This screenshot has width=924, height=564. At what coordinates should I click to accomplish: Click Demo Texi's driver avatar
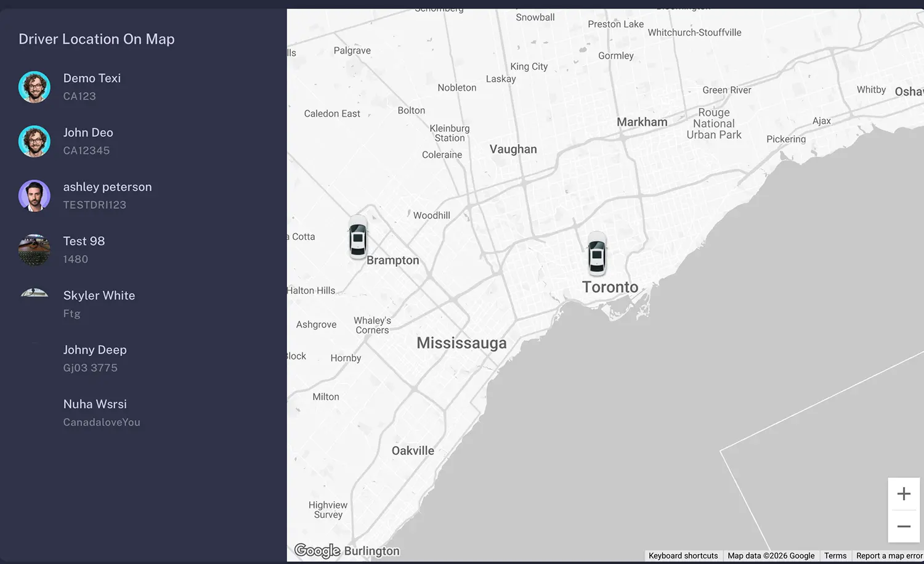pyautogui.click(x=34, y=87)
